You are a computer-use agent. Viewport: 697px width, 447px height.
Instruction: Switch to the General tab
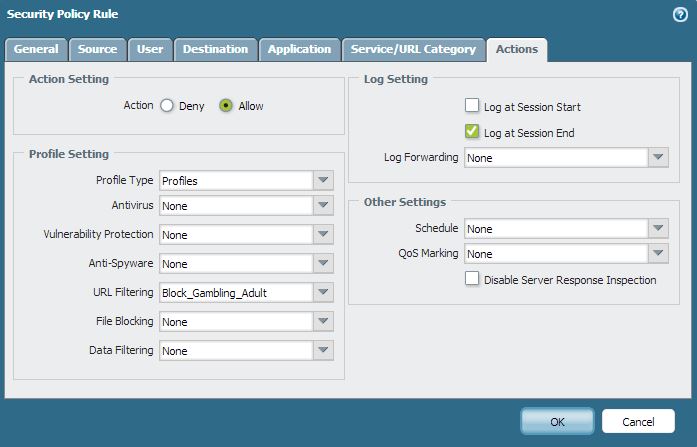coord(36,49)
